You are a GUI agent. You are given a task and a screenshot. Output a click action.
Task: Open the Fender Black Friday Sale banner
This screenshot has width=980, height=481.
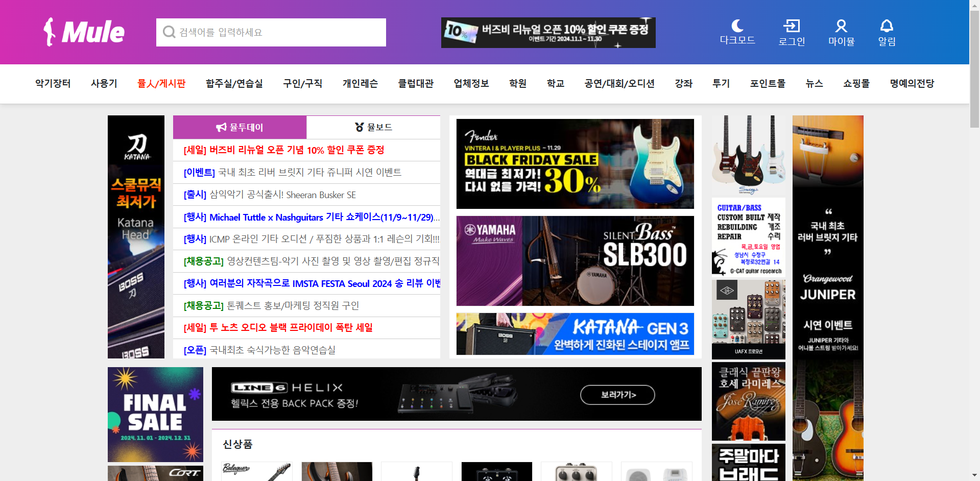[x=575, y=164]
